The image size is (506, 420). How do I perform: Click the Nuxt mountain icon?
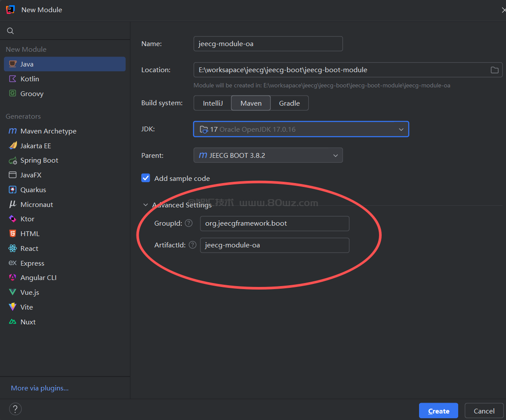13,322
